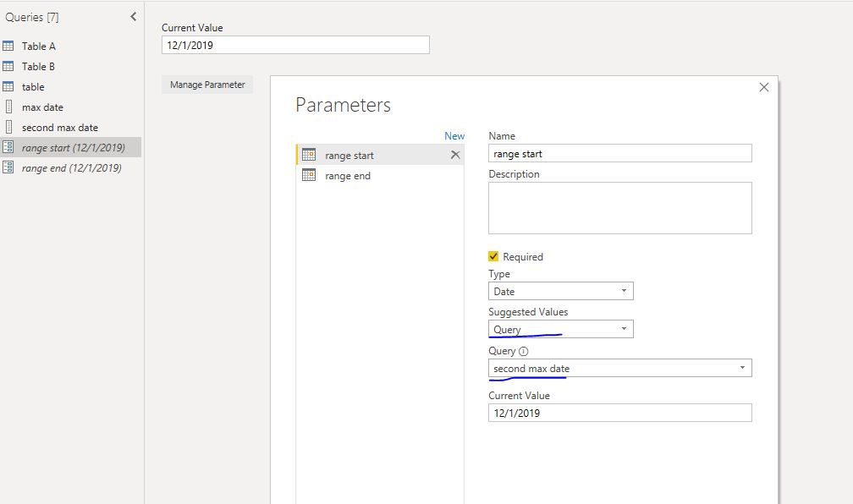Image resolution: width=853 pixels, height=504 pixels.
Task: Select range start in the parameter list
Action: (x=380, y=155)
